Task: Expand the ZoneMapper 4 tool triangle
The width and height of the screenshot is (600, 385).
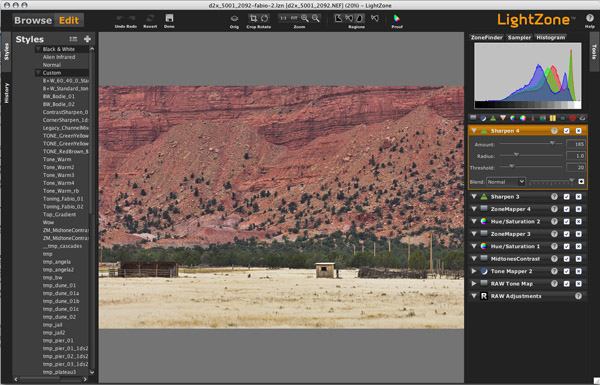Action: tap(474, 209)
